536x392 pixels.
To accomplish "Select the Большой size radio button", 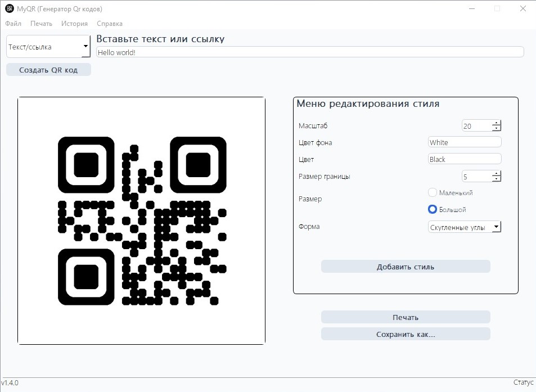I will tap(433, 209).
